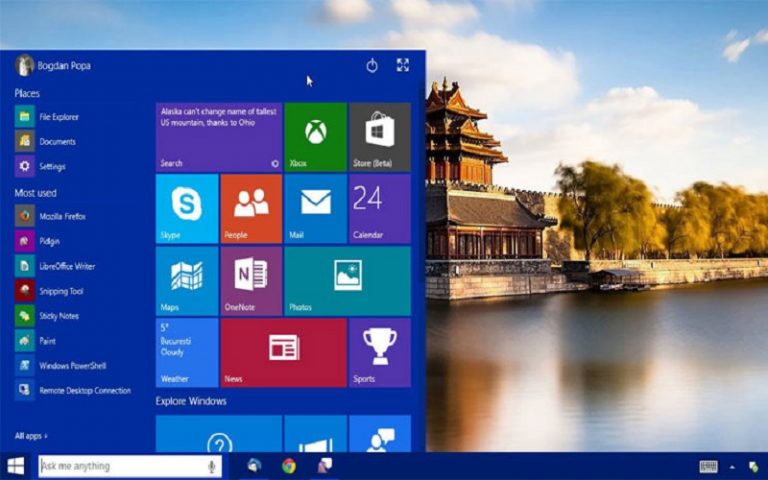The width and height of the screenshot is (768, 480).
Task: Show hidden system tray icons
Action: pos(732,467)
